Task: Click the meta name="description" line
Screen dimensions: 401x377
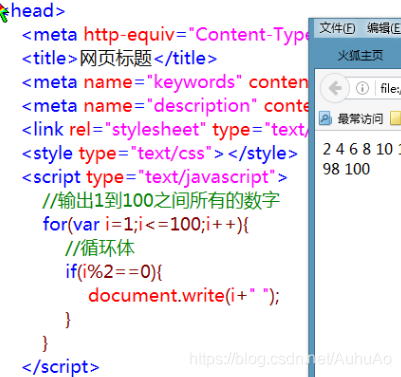Action: 165,106
